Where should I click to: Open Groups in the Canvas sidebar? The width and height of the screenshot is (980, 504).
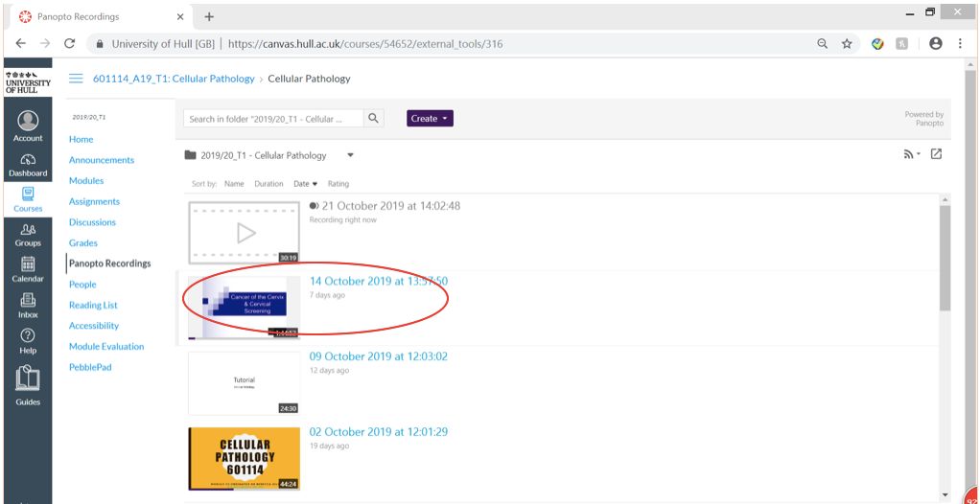coord(28,235)
